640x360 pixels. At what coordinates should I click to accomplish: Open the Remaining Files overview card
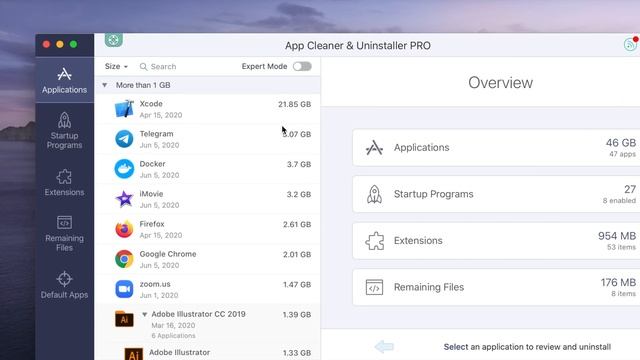click(496, 287)
